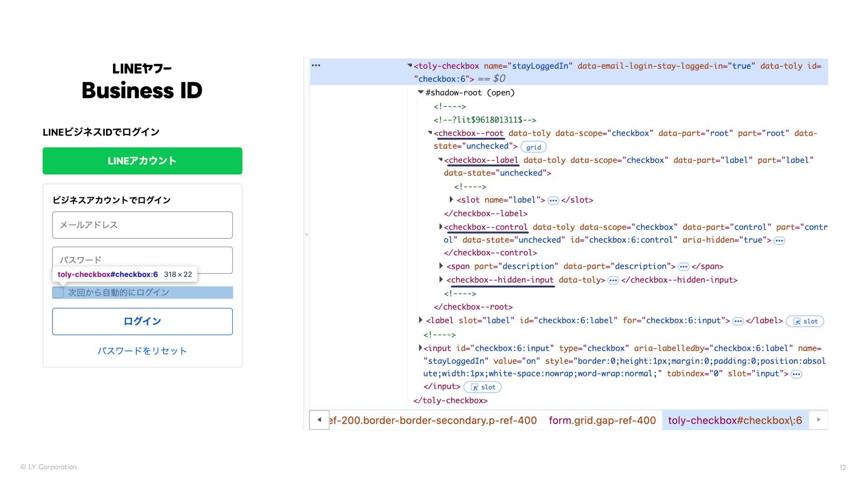This screenshot has width=868, height=488.
Task: Click the ログイン button
Action: click(x=142, y=321)
